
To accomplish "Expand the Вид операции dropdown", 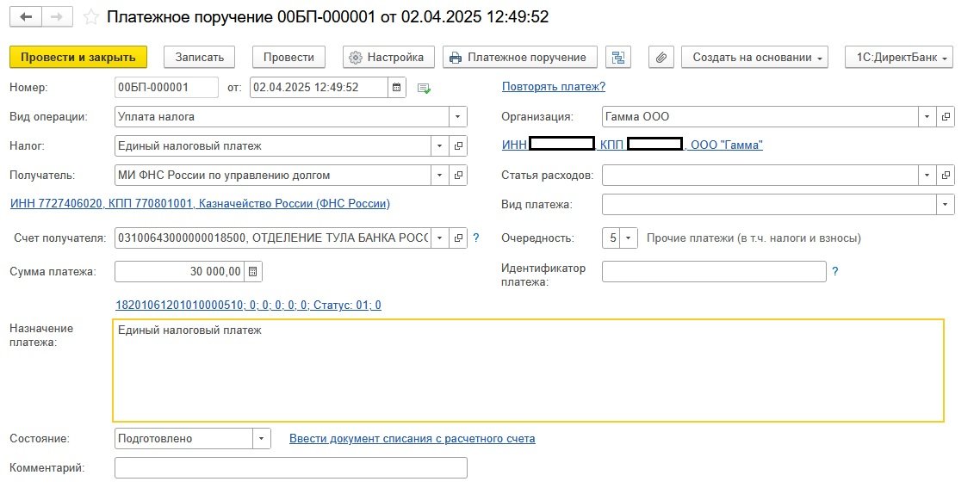I will [x=458, y=117].
